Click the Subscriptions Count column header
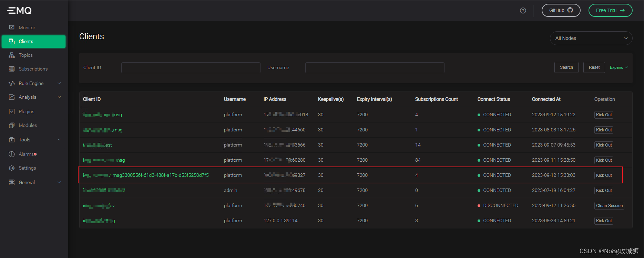 [x=436, y=99]
